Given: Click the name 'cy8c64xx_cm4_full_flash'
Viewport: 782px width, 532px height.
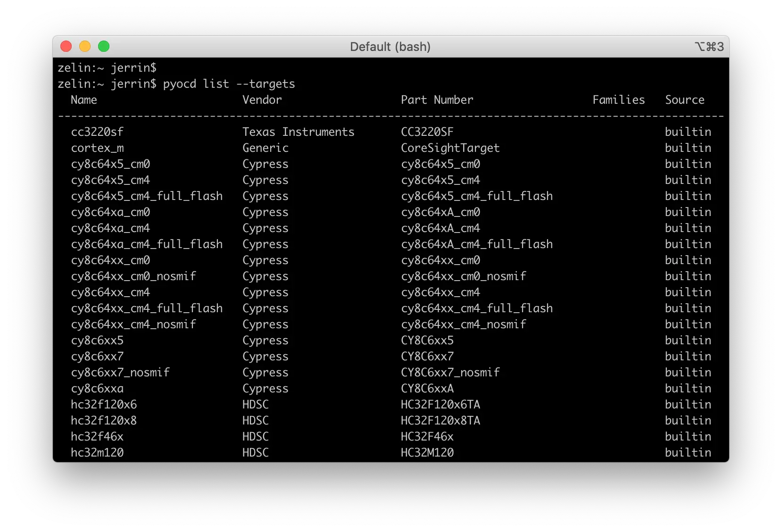Looking at the screenshot, I should click(x=147, y=308).
